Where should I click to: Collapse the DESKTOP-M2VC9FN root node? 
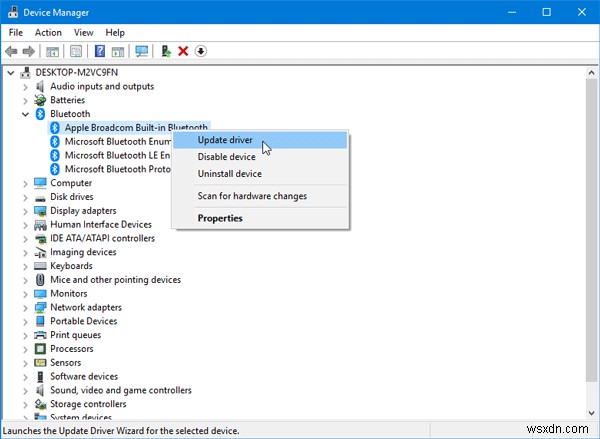[x=11, y=73]
